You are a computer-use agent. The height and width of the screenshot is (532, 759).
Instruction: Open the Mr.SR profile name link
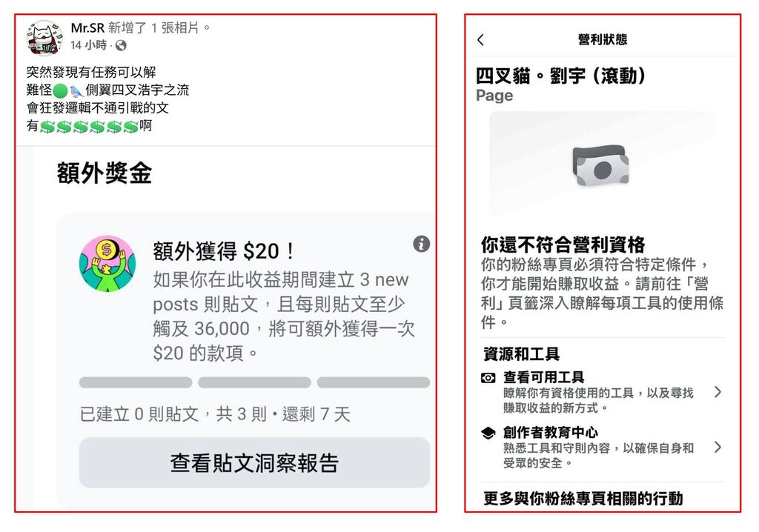coord(87,27)
